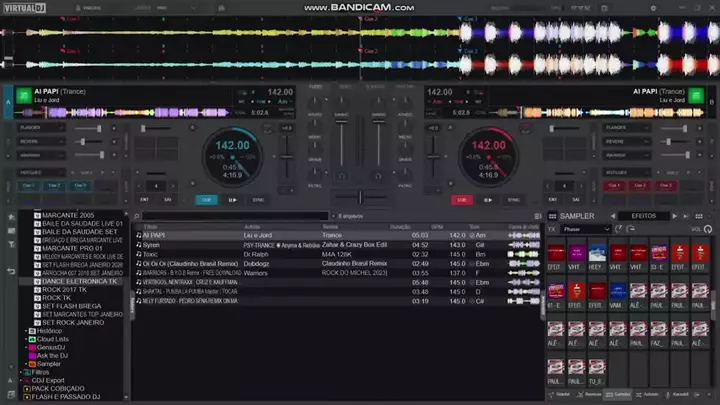The image size is (720, 405).
Task: Click the GeniusDJ folder icon
Action: [34, 348]
